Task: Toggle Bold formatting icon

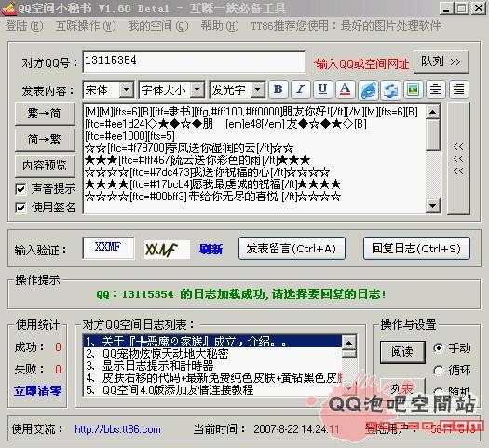Action: 278,89
